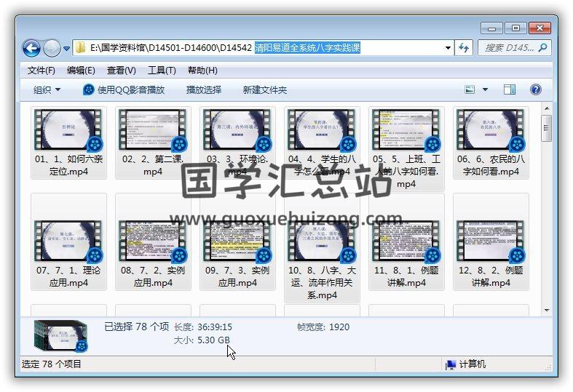Screen dimensions: 573x392
Task: Minimize the Explorer window
Action: [491, 28]
